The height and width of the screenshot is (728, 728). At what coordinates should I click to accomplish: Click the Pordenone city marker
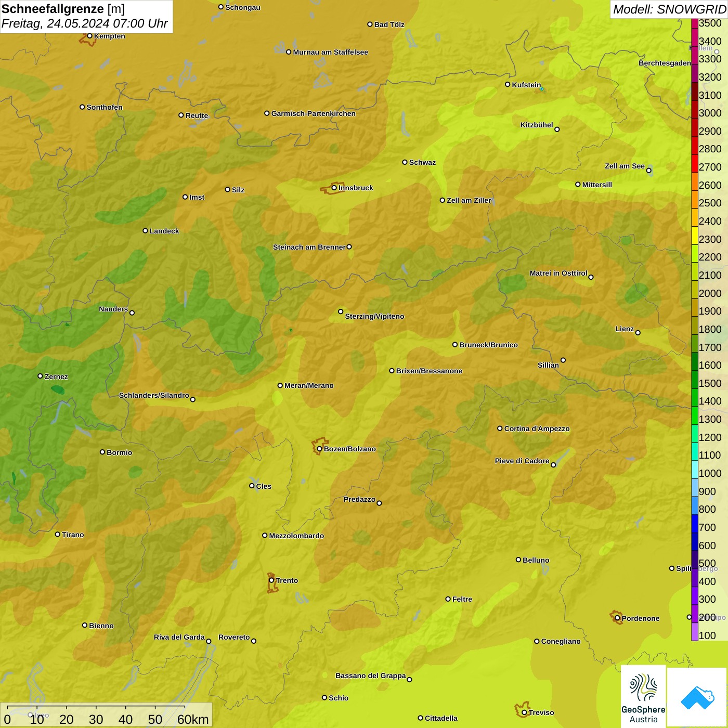pos(617,618)
